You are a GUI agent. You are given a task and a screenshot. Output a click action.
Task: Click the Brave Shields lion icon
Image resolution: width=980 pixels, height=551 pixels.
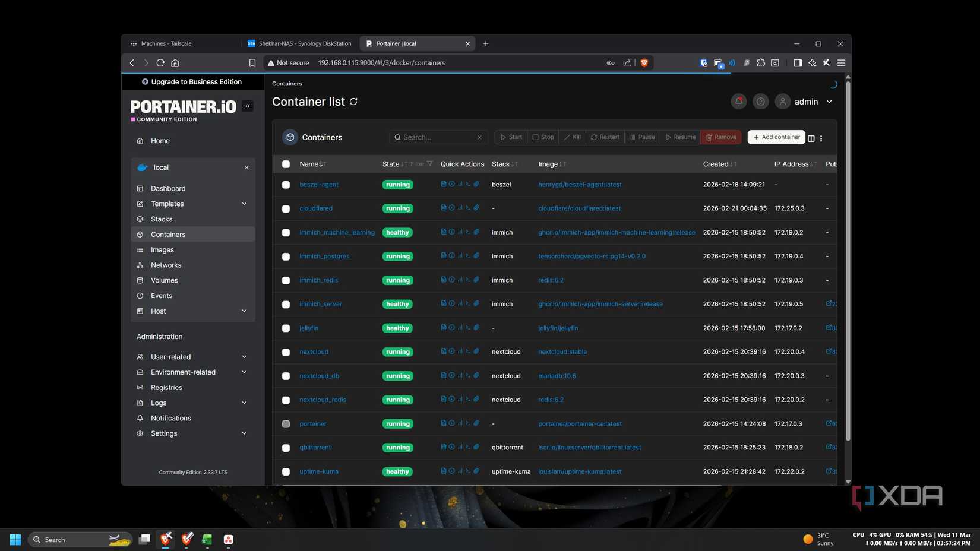point(644,62)
